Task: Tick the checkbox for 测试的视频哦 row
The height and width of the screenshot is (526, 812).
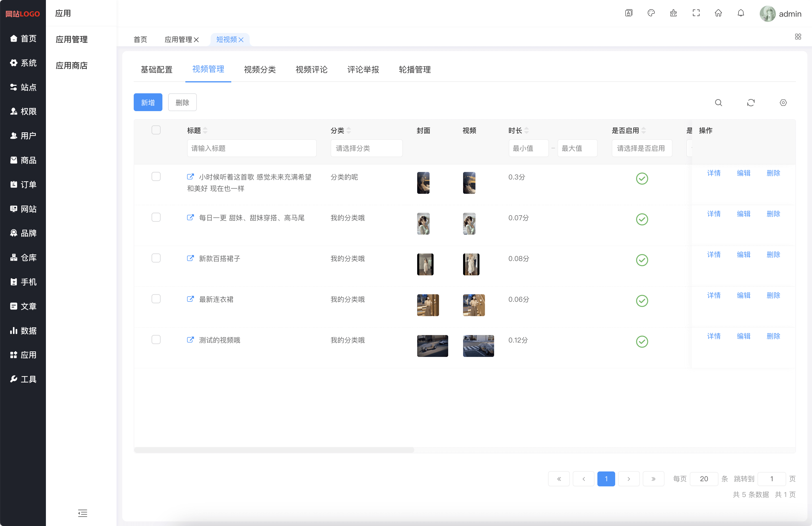Action: pyautogui.click(x=156, y=340)
